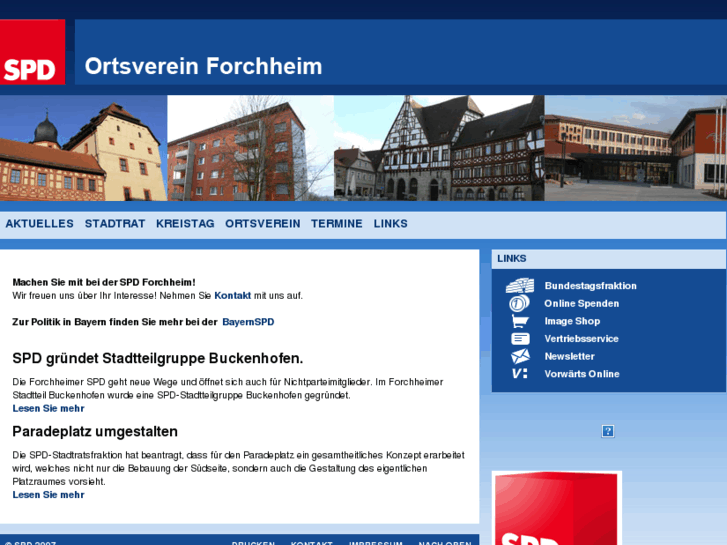
Task: Click the headline "SPD gründet Stadtteilgruppe Buckenhofen."
Action: pyautogui.click(x=158, y=359)
